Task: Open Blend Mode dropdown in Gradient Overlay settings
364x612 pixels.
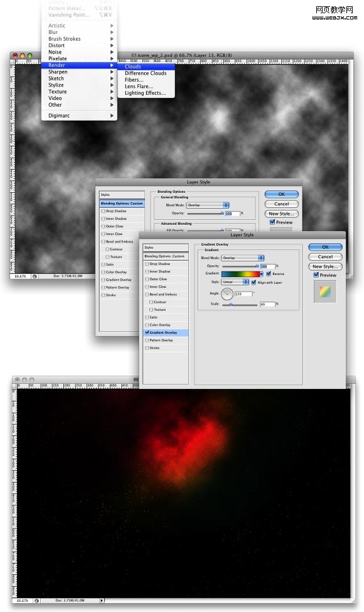Action: tap(243, 258)
